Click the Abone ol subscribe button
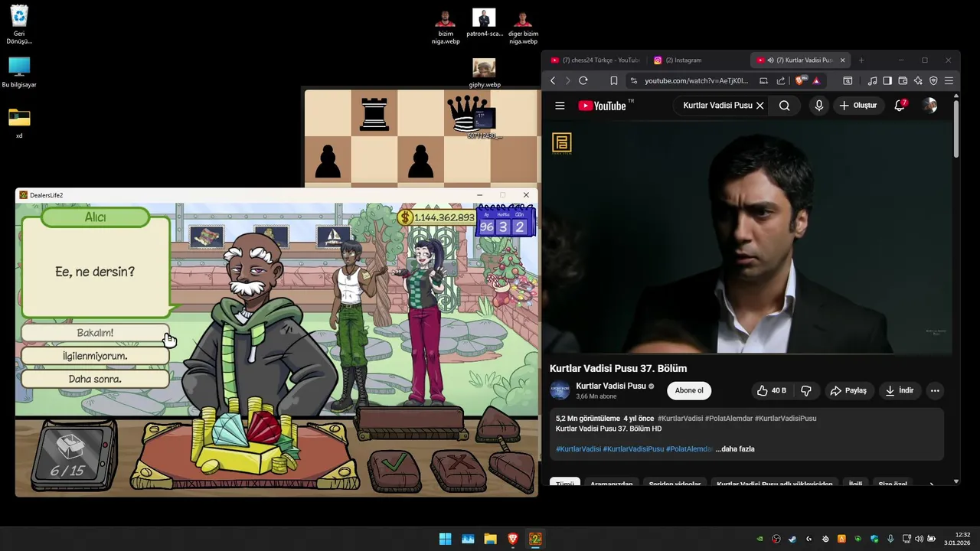 689,390
